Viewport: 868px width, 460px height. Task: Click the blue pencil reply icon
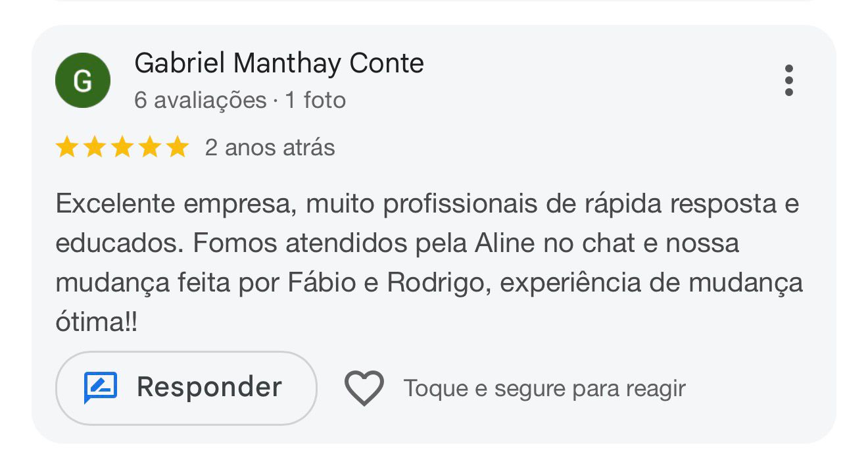[x=100, y=387]
